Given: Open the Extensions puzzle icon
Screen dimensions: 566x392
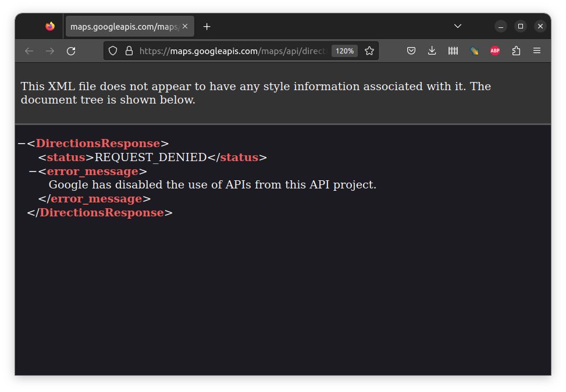Looking at the screenshot, I should (x=516, y=51).
